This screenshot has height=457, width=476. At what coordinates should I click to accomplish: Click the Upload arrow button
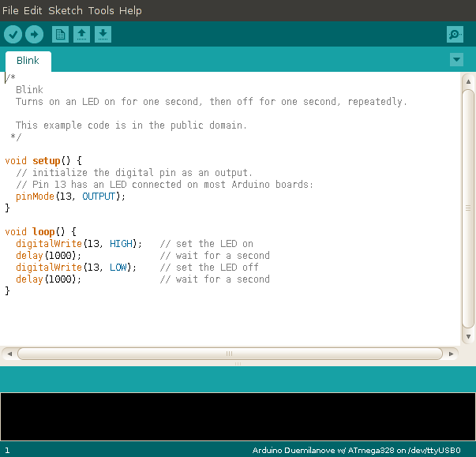click(x=34, y=34)
